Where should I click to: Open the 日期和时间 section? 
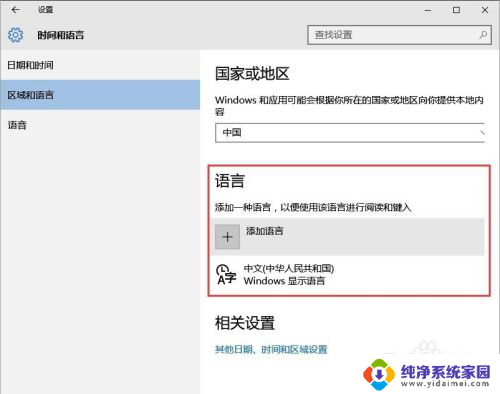[x=100, y=65]
